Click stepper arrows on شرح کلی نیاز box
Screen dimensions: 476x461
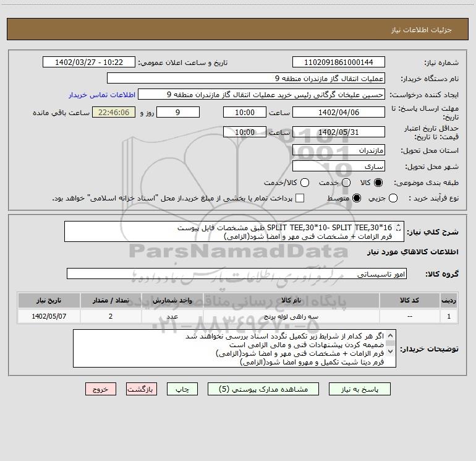click(x=399, y=227)
